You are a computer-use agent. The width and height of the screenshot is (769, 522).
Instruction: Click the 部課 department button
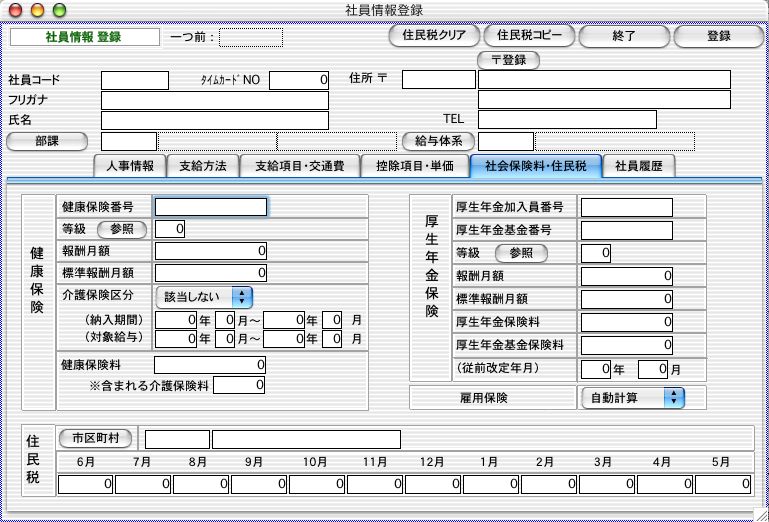(x=47, y=141)
